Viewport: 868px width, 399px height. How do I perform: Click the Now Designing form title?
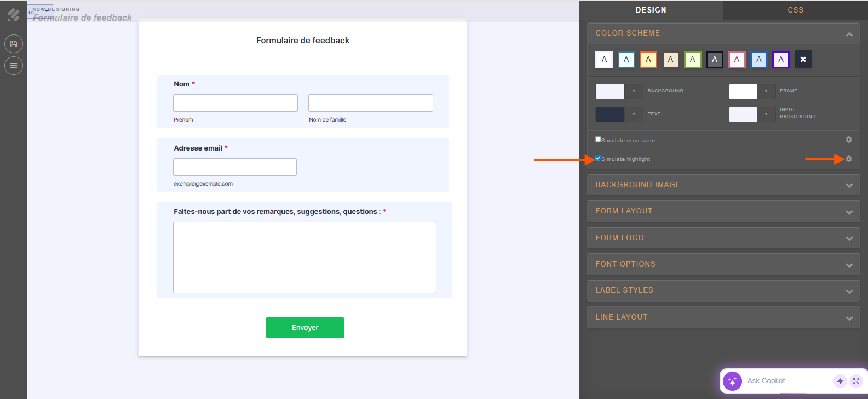(x=82, y=18)
